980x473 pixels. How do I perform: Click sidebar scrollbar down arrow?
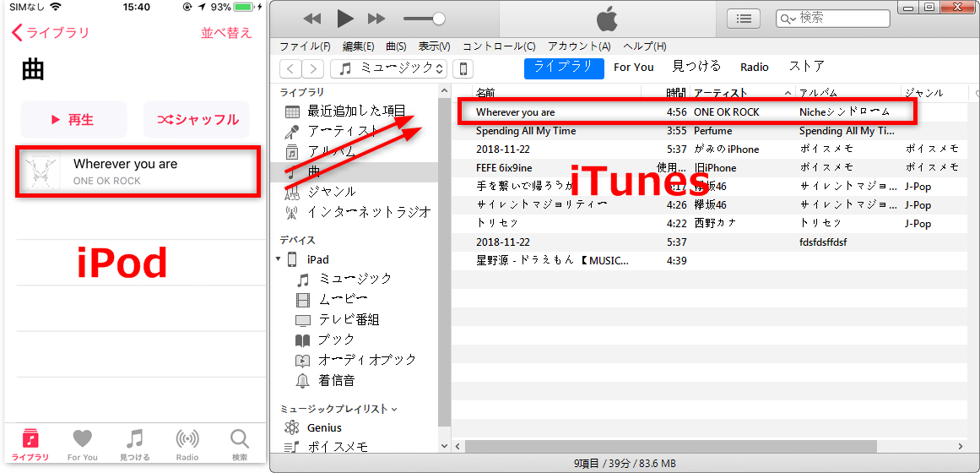pyautogui.click(x=444, y=446)
